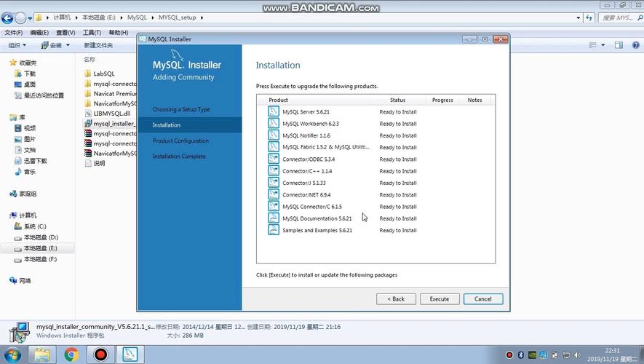
Task: Select 本地磁盘 (E:) in navigation pane
Action: coord(36,248)
